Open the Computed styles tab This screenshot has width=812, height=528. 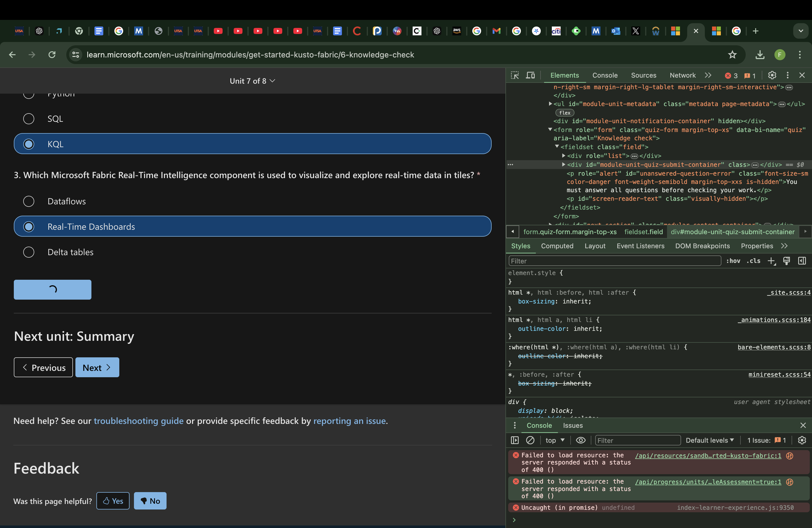click(557, 246)
